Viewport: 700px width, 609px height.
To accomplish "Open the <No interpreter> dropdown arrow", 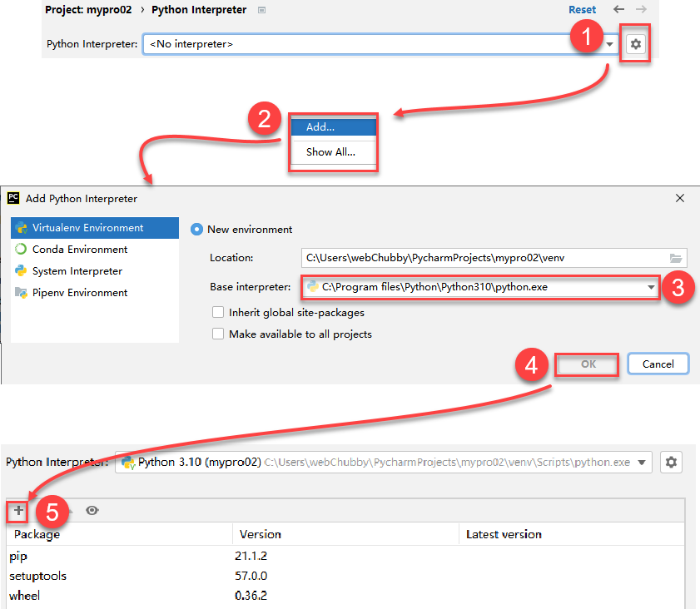I will [609, 44].
